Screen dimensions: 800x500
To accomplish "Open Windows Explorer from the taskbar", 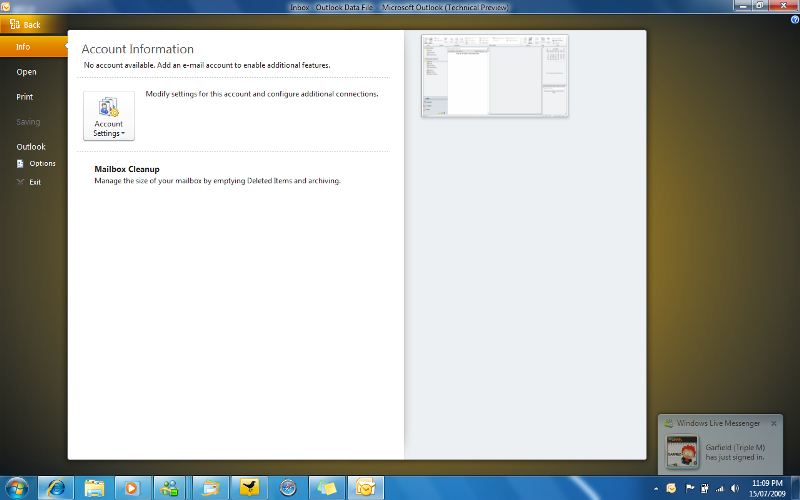I will [x=94, y=488].
